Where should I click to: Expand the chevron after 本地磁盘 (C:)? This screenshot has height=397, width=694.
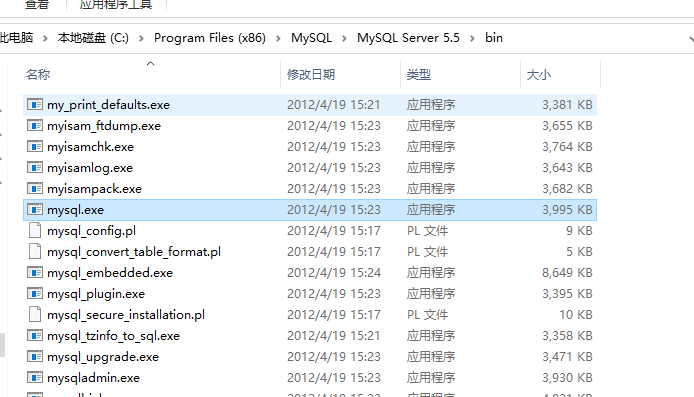pos(141,39)
